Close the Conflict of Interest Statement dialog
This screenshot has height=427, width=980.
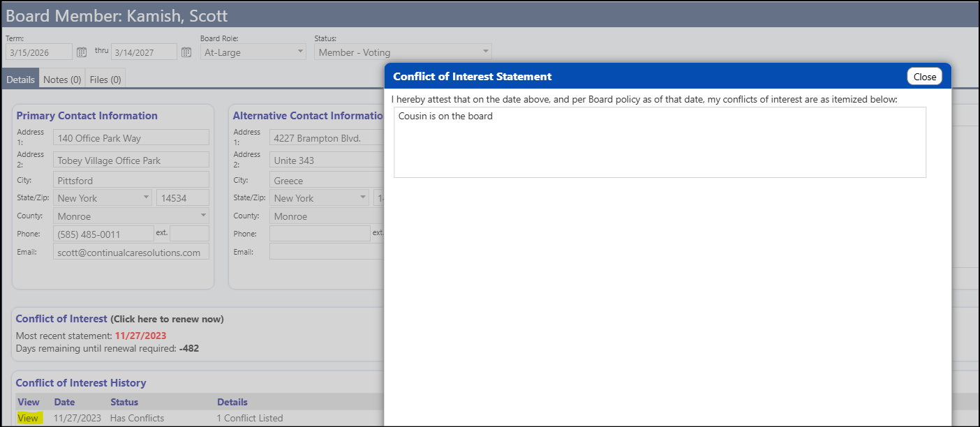[x=925, y=77]
